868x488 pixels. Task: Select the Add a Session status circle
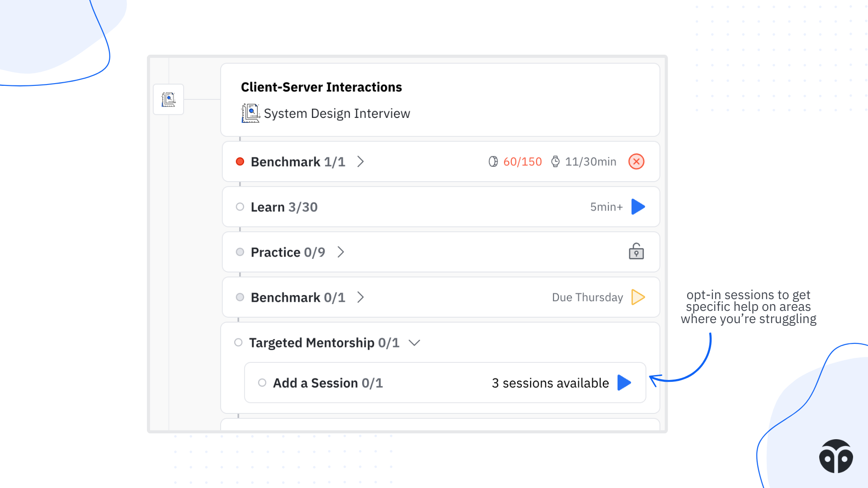click(262, 383)
